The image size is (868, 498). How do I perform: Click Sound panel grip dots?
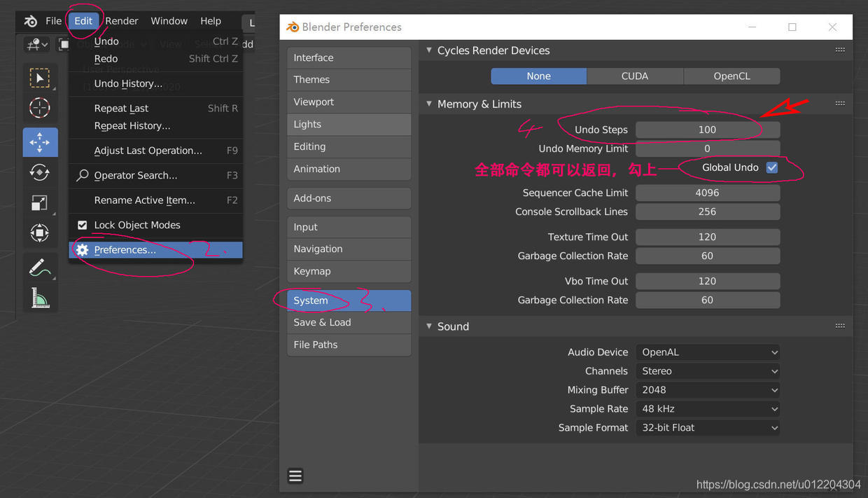840,326
